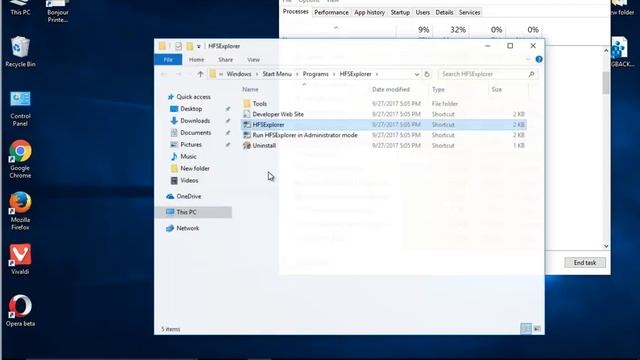Select Desktop in the navigation pane
This screenshot has width=640, height=360.
[x=191, y=109]
